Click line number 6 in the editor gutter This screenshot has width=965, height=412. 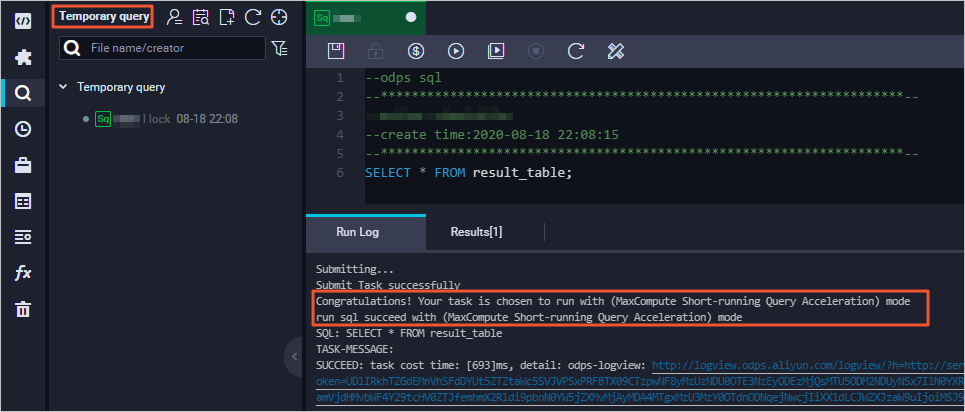(x=340, y=173)
